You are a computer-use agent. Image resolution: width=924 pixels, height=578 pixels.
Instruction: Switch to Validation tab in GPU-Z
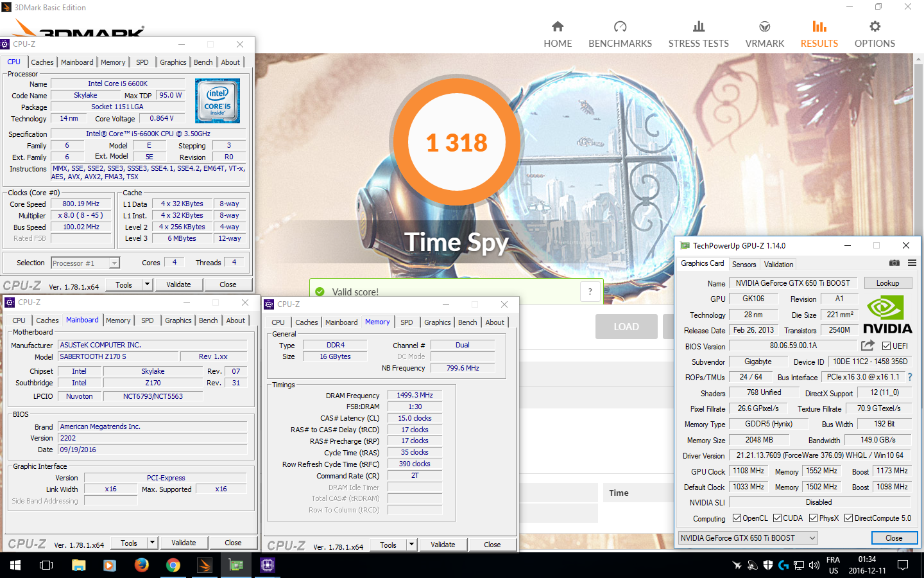click(x=778, y=264)
